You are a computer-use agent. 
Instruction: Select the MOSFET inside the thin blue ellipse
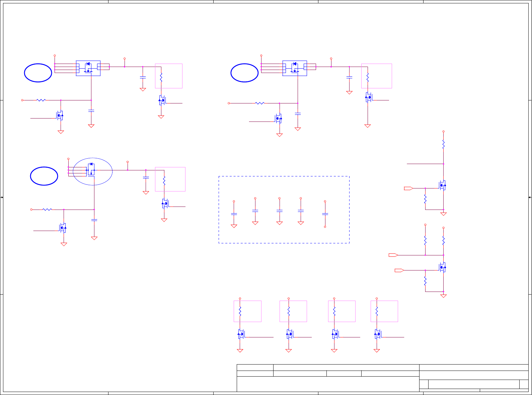pos(91,170)
